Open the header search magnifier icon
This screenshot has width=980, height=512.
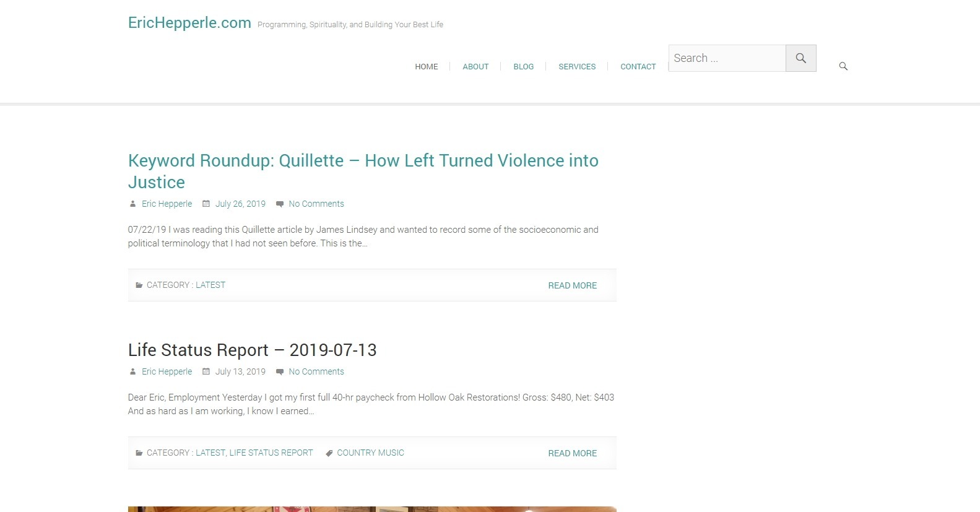pos(843,66)
